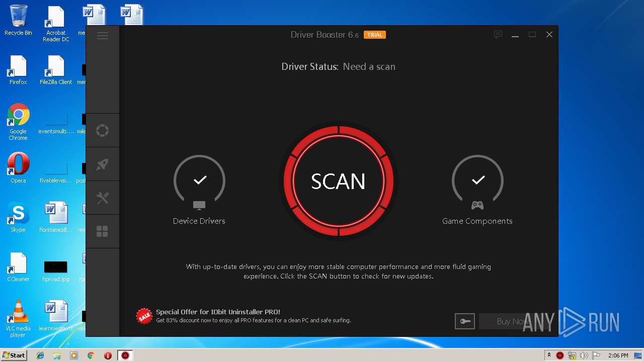The width and height of the screenshot is (644, 362).
Task: Click the Buy Now button
Action: click(x=512, y=321)
